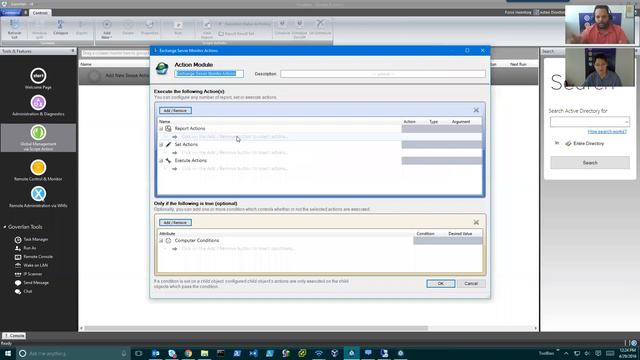Collapse the Report Actions tree node
This screenshot has height=360, width=640.
(x=161, y=129)
